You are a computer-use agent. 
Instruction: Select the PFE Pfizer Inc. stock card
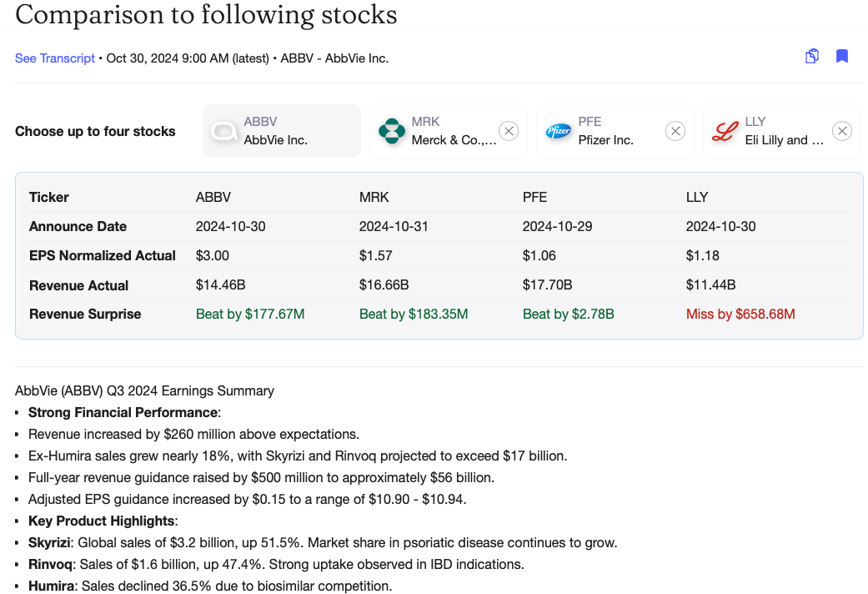[615, 131]
